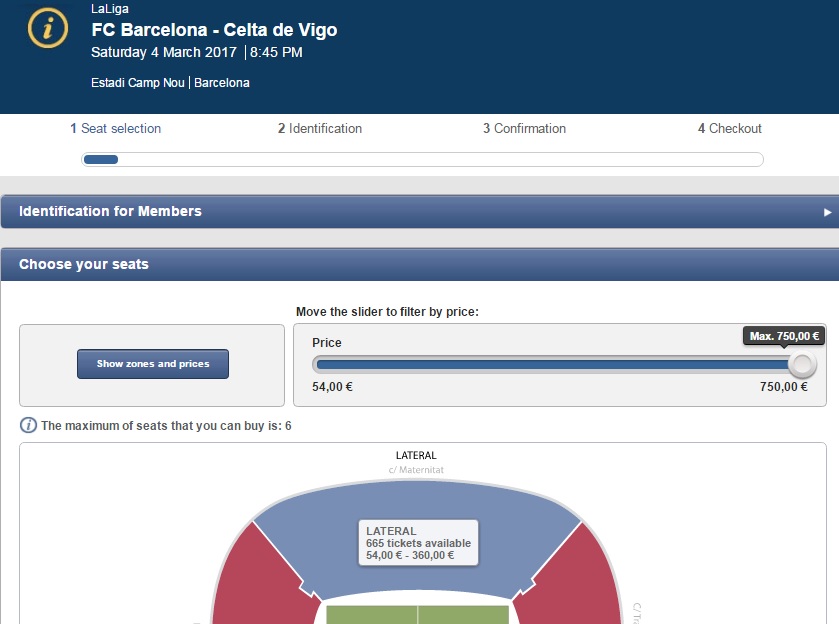The height and width of the screenshot is (624, 839).
Task: Expand the Identification for Members arrow
Action: 827,212
